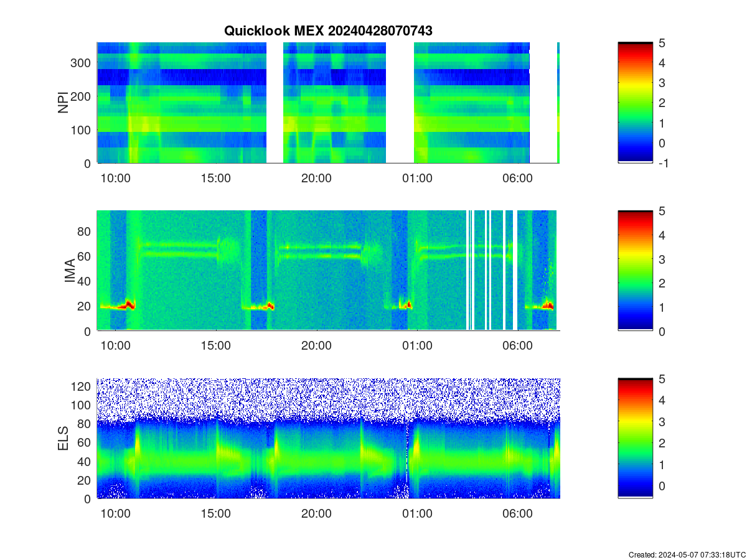Click the 20:00 time tick of NPI axis

pos(316,179)
